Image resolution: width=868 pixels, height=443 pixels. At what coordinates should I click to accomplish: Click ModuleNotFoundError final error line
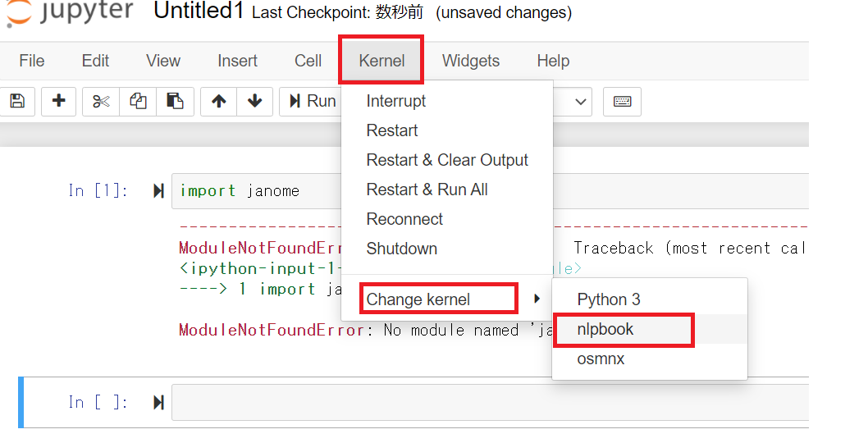pyautogui.click(x=365, y=331)
